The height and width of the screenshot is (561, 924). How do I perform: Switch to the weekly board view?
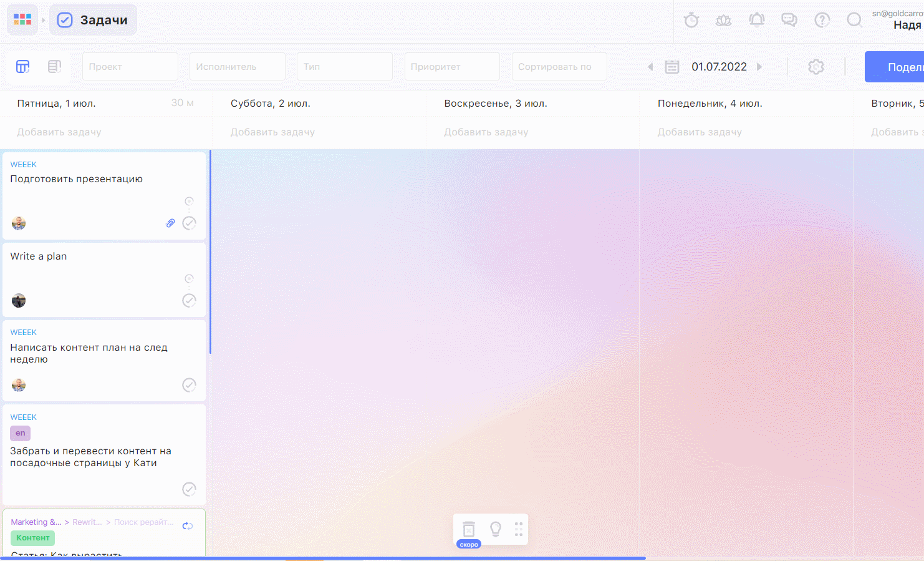(23, 67)
